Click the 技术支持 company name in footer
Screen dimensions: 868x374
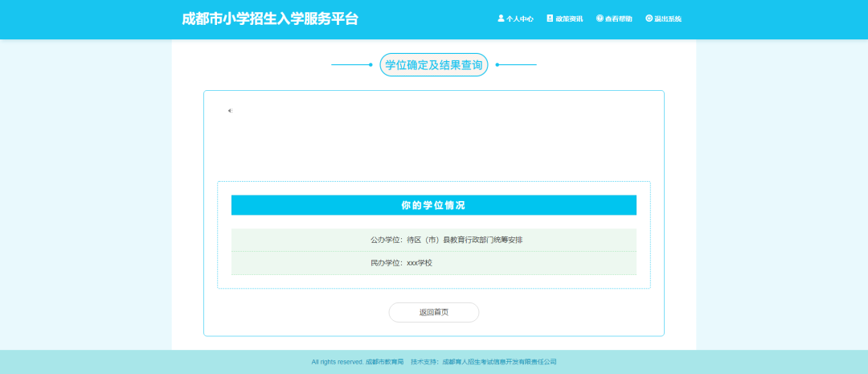click(x=499, y=362)
